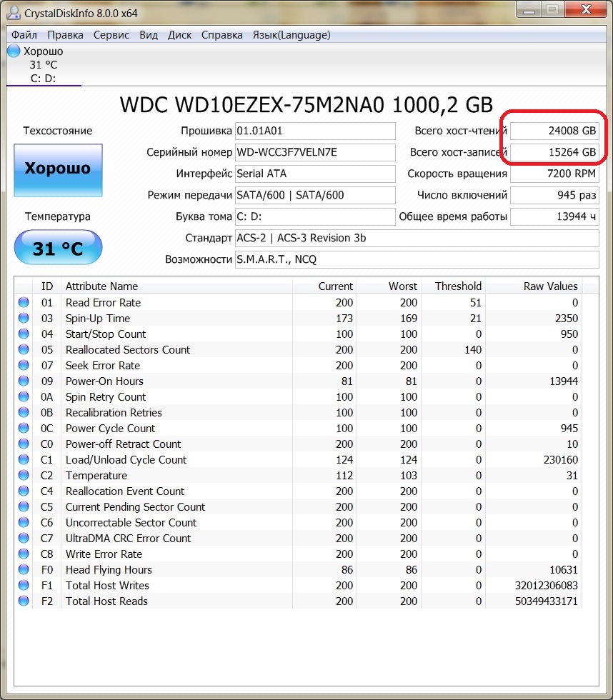Select the Head Flying Hours attribute name
This screenshot has height=700, width=613.
tap(109, 570)
